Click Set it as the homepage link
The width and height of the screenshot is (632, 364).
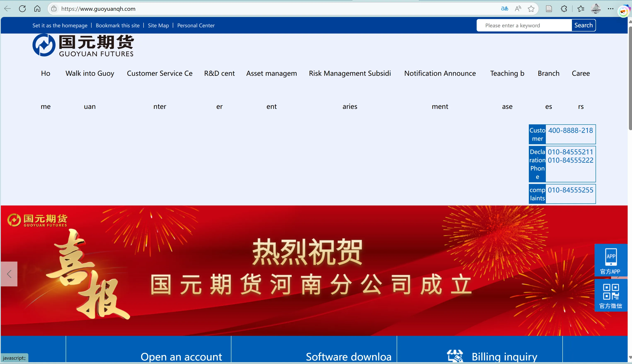[60, 25]
